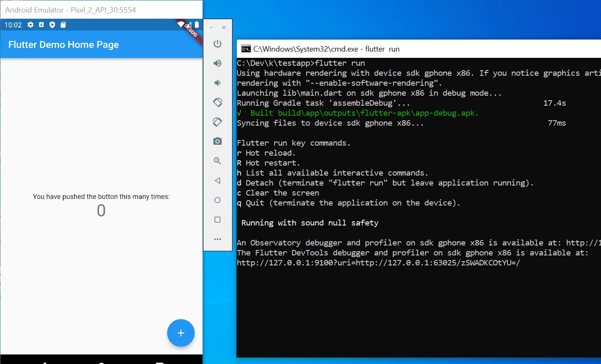Rotate emulator left with the upper rotate icon

pos(218,102)
